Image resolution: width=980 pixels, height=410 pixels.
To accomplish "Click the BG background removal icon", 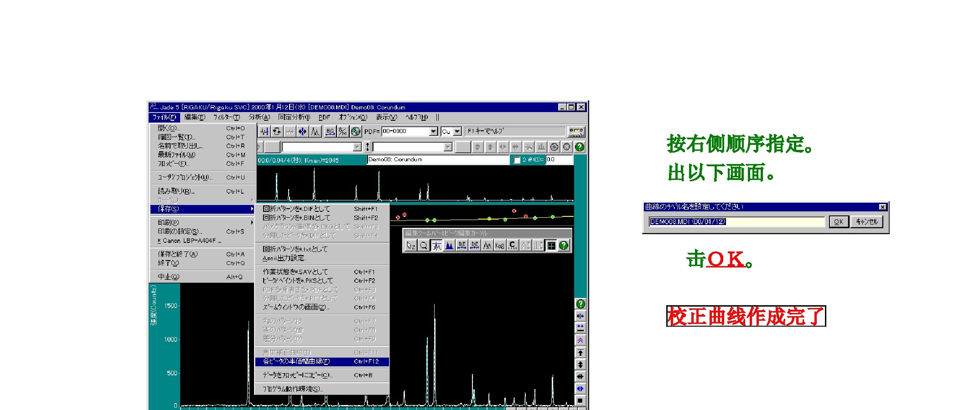I will 330,132.
